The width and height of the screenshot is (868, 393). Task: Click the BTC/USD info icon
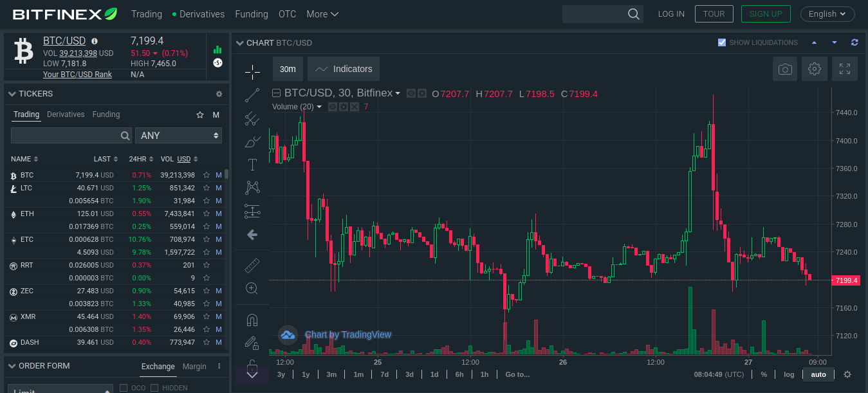[95, 41]
